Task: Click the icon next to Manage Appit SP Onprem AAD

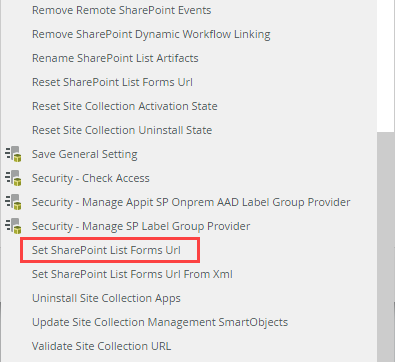Action: click(x=13, y=202)
